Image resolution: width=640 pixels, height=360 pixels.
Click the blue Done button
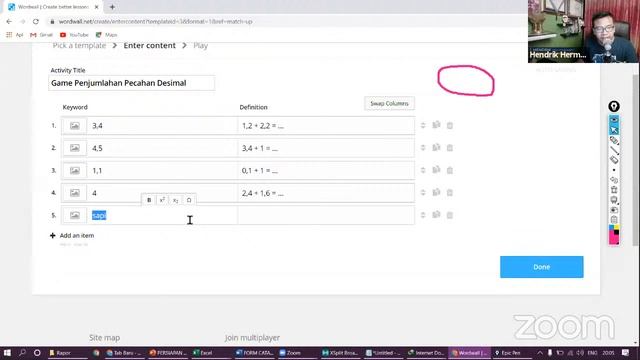[542, 267]
